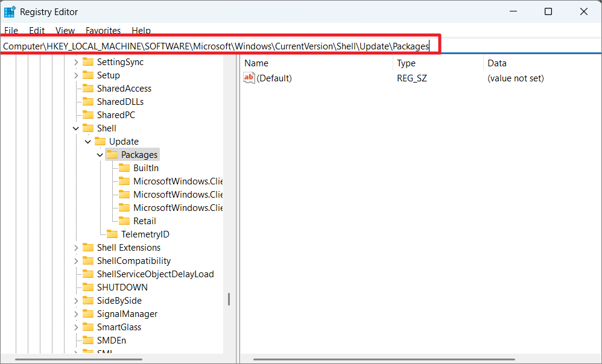Click the (Default) string value icon
602x364 pixels.
[x=249, y=78]
